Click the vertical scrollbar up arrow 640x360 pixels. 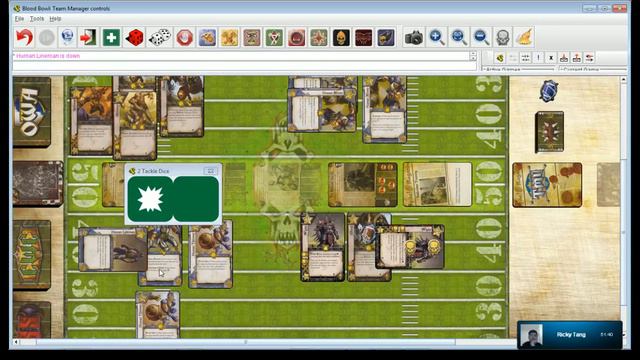click(623, 80)
